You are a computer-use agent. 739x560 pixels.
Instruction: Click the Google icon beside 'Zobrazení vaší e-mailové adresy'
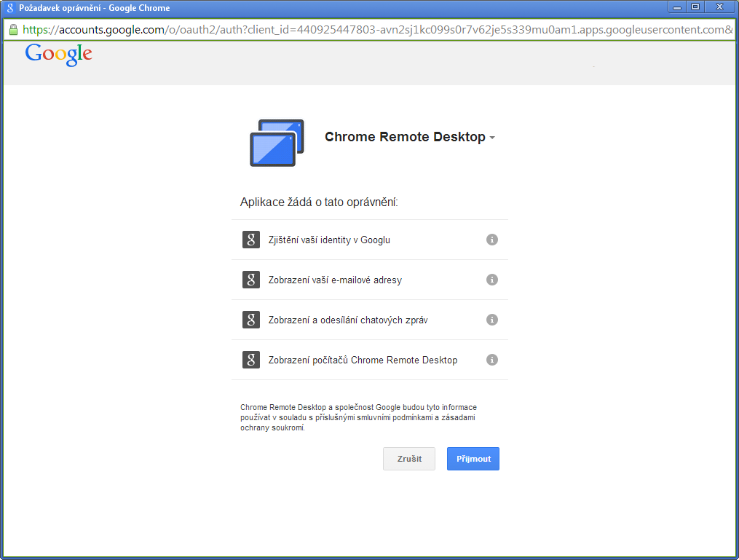pos(251,280)
